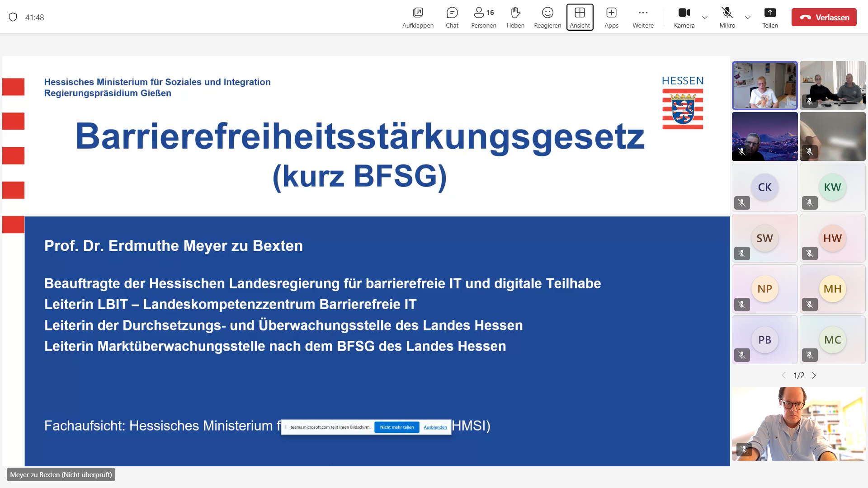The width and height of the screenshot is (868, 488).
Task: Expand camera options dropdown arrow
Action: (x=705, y=18)
